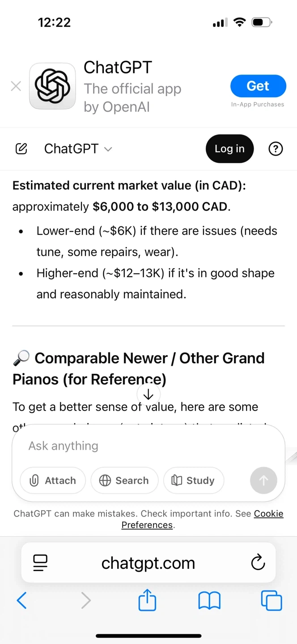Viewport: 297px width, 644px height.
Task: Click the Attach paperclip button
Action: coord(53,480)
